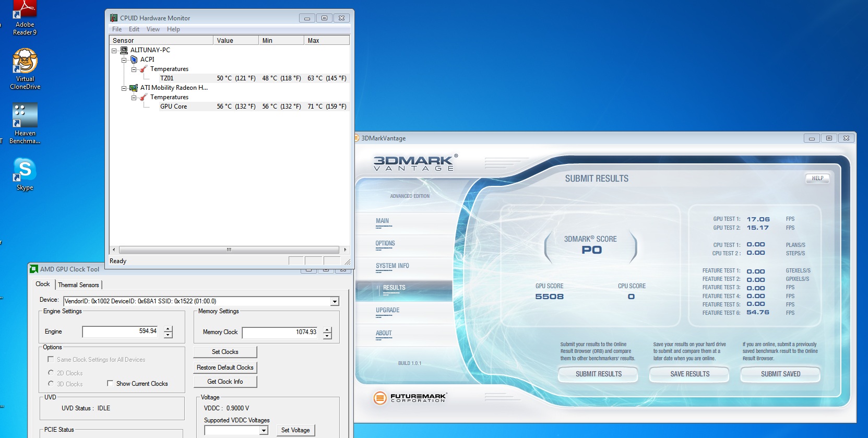Toggle Show Current Clocks checkbox

(x=110, y=383)
